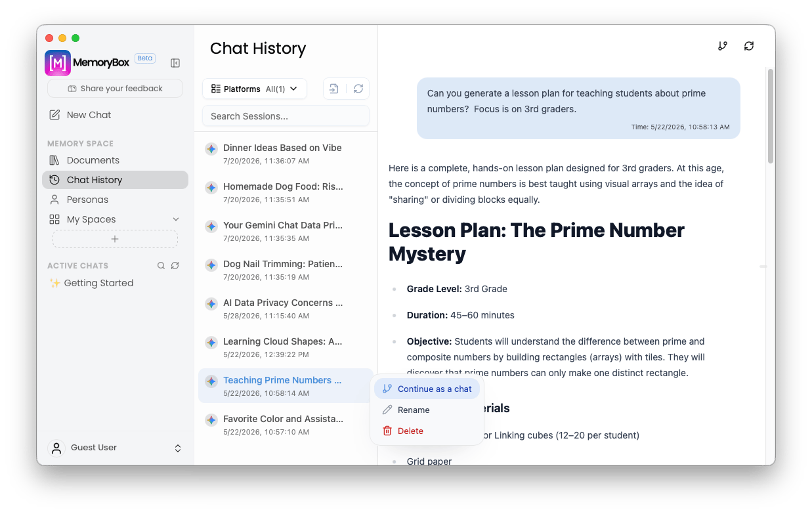The image size is (812, 514).
Task: Click Gemini icon beside Learning Cloud Shapes
Action: (x=211, y=343)
